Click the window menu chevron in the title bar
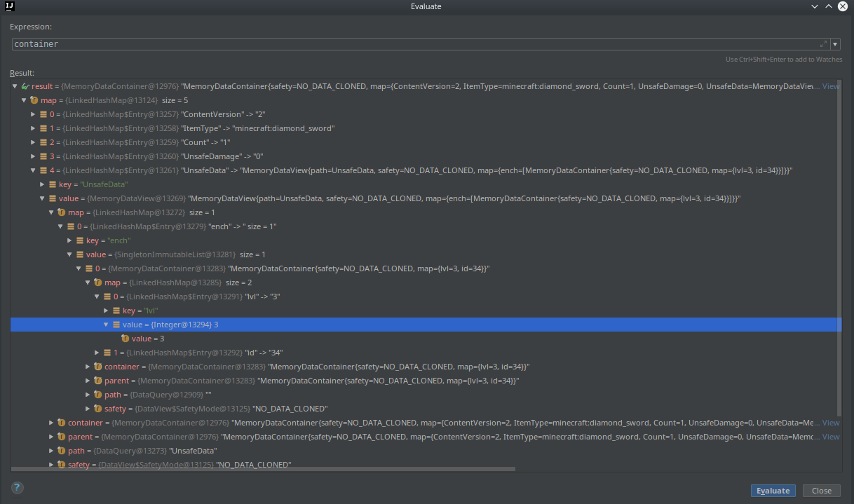The height and width of the screenshot is (504, 854). (x=814, y=6)
